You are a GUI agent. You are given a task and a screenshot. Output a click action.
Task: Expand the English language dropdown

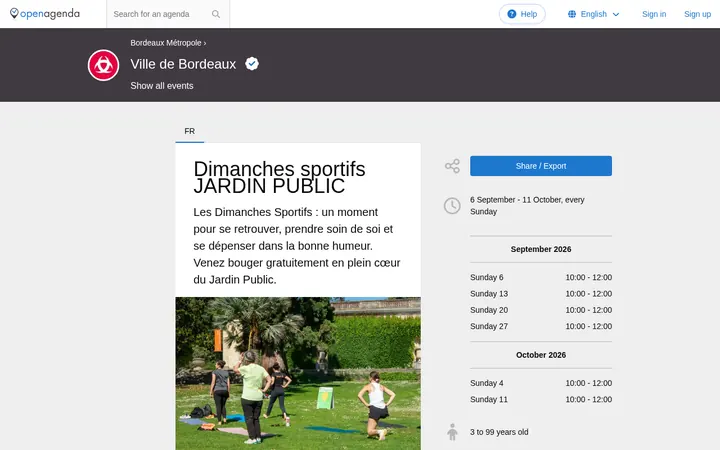[x=594, y=14]
